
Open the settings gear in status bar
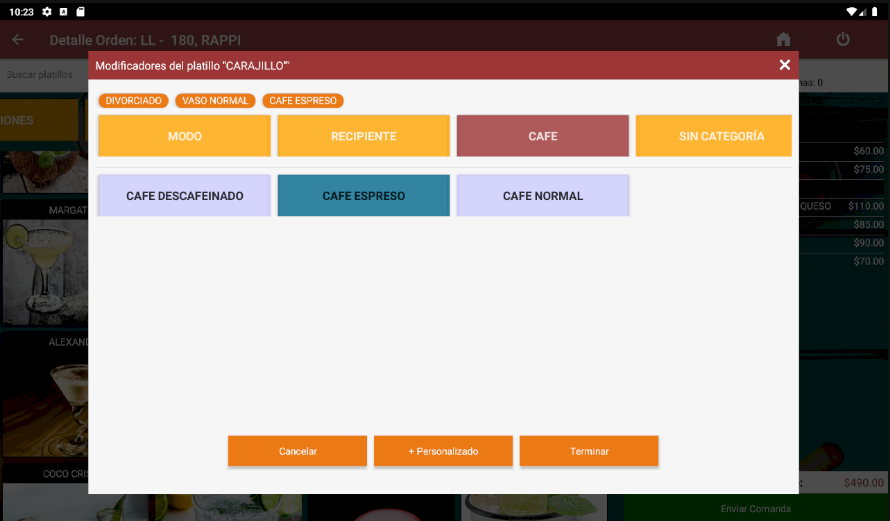click(47, 11)
